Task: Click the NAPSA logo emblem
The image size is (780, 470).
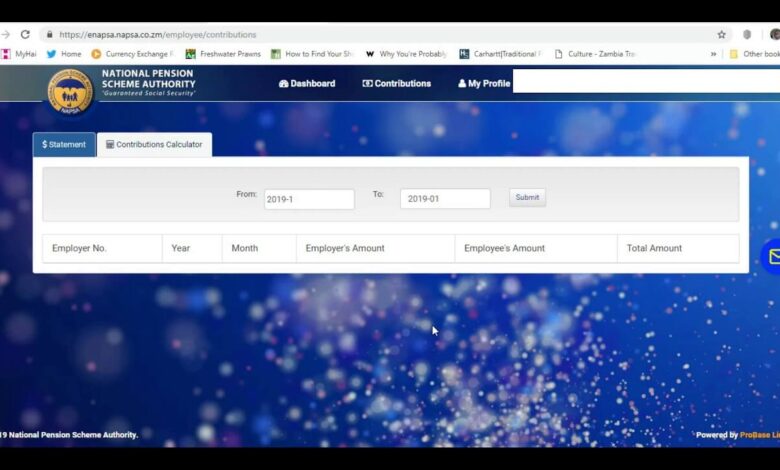Action: 70,91
